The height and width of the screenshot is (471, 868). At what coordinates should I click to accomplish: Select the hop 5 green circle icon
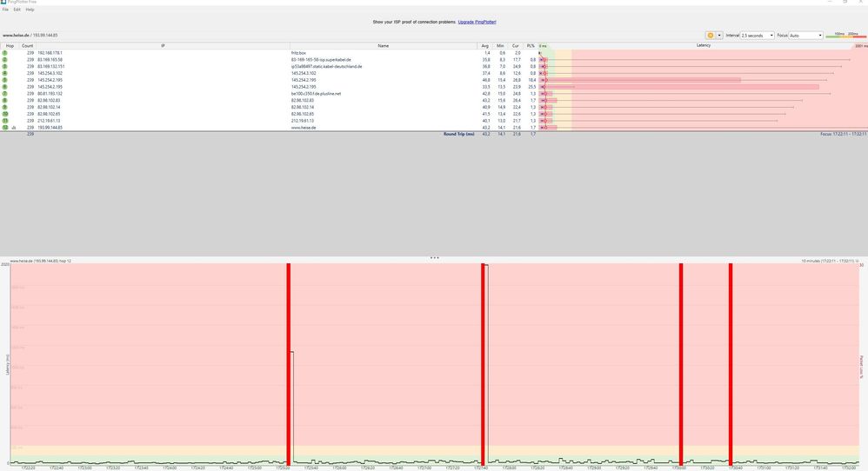click(5, 80)
